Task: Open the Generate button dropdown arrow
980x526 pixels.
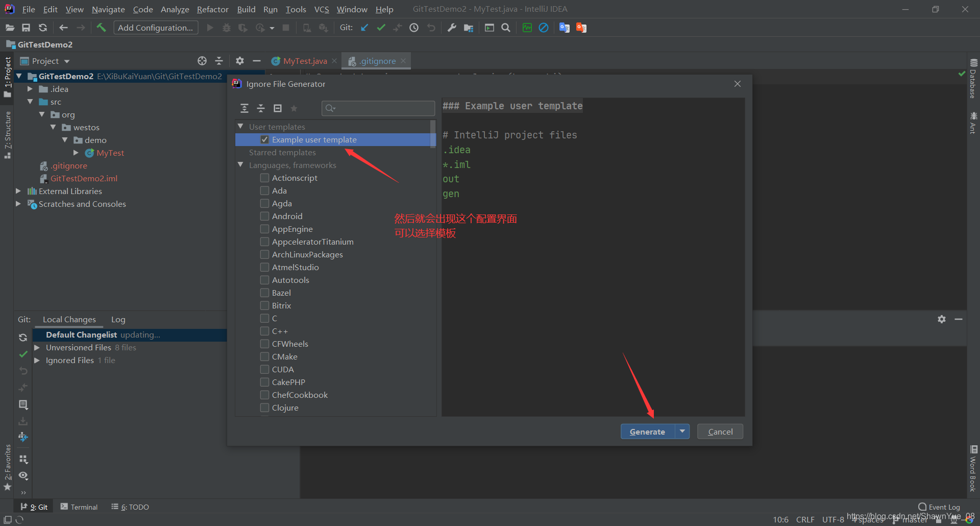Action: [682, 432]
